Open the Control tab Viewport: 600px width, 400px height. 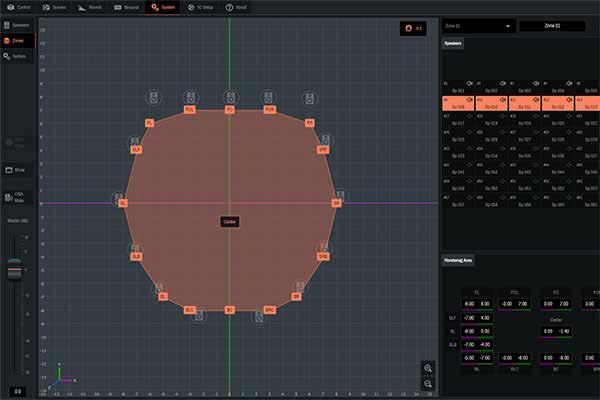point(19,7)
